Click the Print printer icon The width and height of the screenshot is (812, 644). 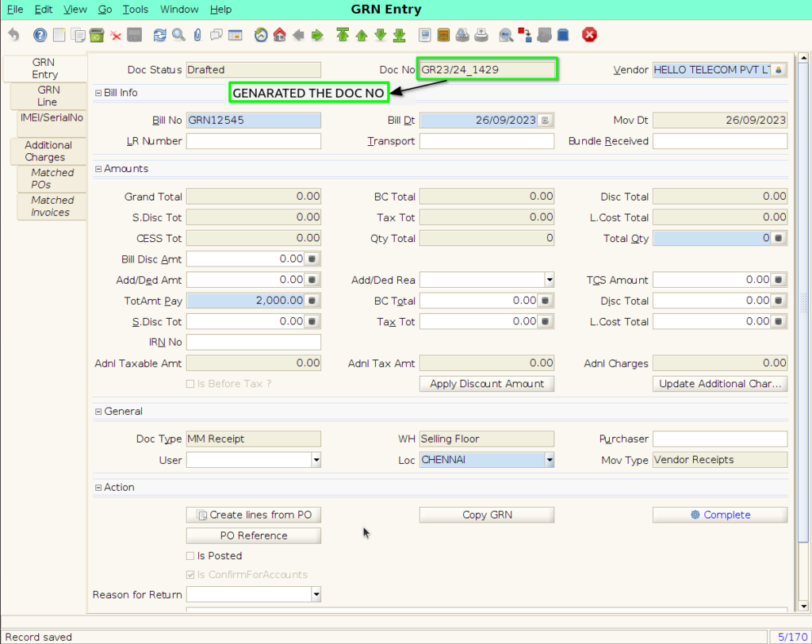[x=481, y=35]
